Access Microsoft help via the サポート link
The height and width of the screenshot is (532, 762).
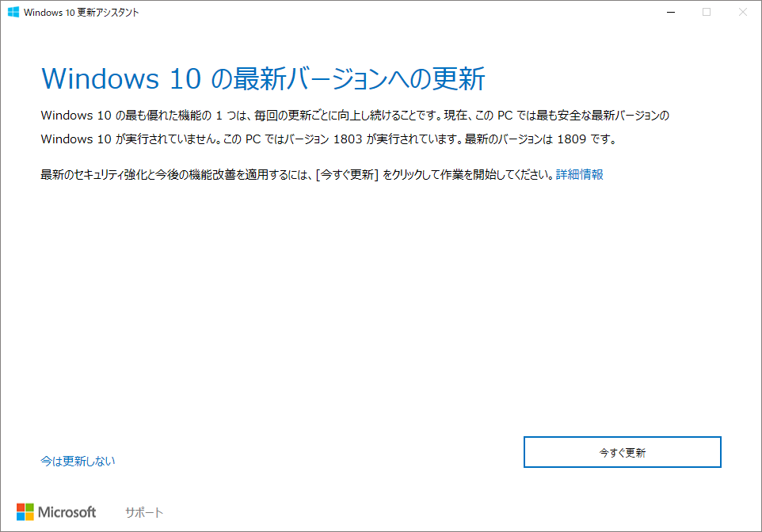point(143,511)
